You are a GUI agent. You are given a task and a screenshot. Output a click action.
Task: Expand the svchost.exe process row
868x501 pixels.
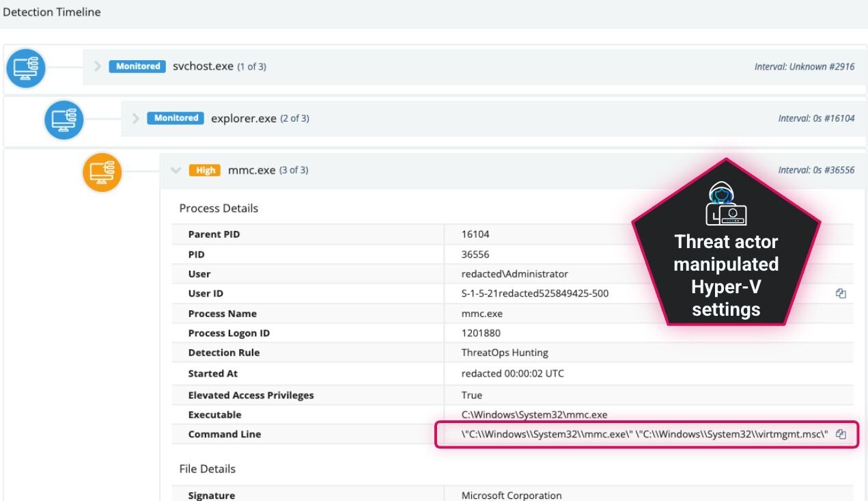coord(98,66)
